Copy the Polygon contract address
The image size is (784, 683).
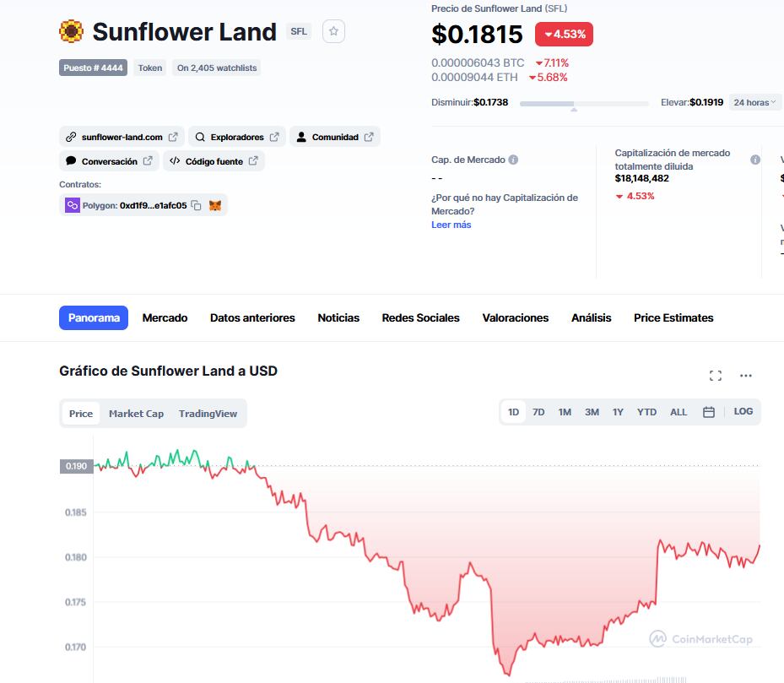[197, 204]
